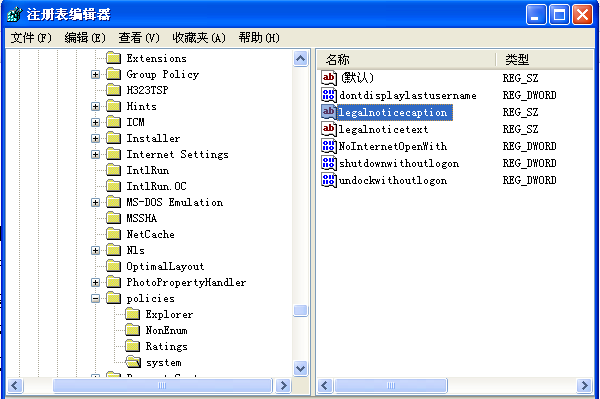Expand the Hints tree node
600x399 pixels.
pos(95,106)
